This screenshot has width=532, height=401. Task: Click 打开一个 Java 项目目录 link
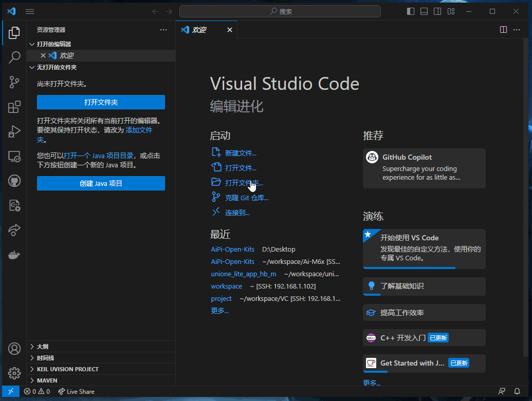[x=98, y=156]
